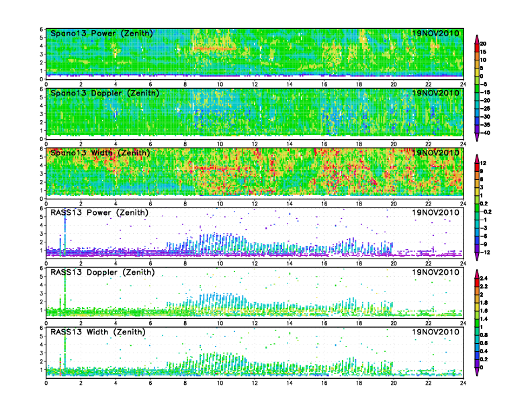This screenshot has height=411, width=532.
Task: Click hour tick '12' under RASS13 Width panel
Action: coord(255,383)
